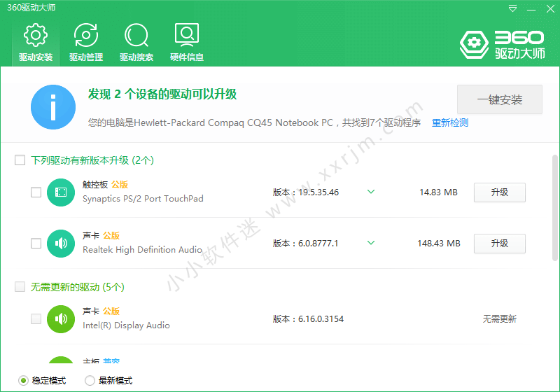Click the 一键安装 button
The width and height of the screenshot is (560, 392).
click(500, 99)
